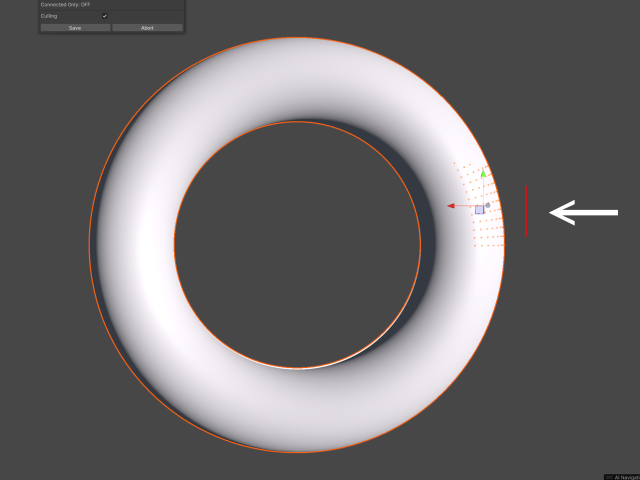Select the blue square plane handle
This screenshot has width=640, height=480.
tap(479, 210)
